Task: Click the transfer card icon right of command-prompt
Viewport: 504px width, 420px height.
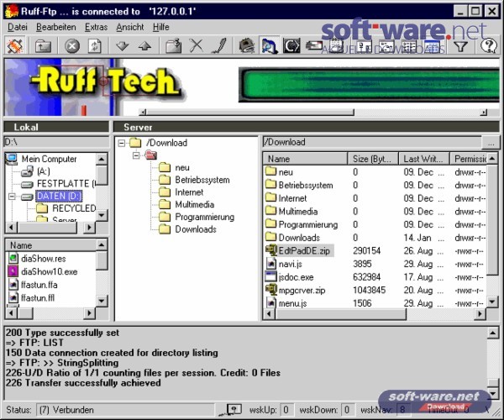Action: pyautogui.click(x=313, y=46)
